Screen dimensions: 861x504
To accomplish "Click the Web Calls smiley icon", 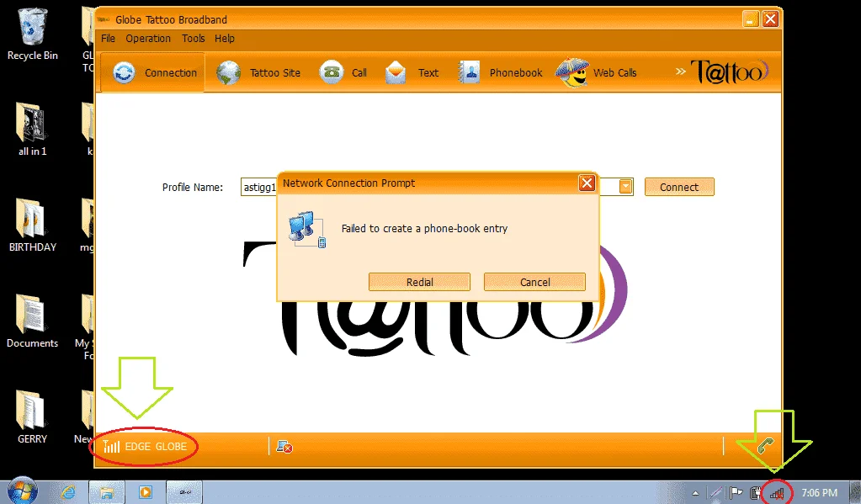I will 571,72.
